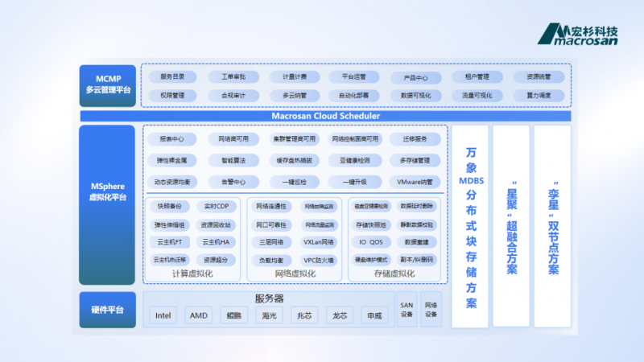This screenshot has height=362, width=644.
Task: Click the 一键升级 pill
Action: click(x=355, y=182)
